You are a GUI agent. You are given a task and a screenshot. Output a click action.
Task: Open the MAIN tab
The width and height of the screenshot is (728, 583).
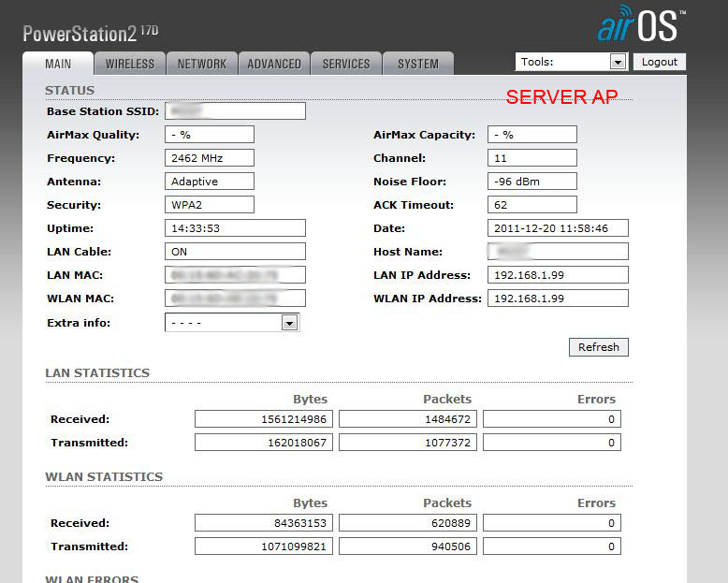(58, 64)
